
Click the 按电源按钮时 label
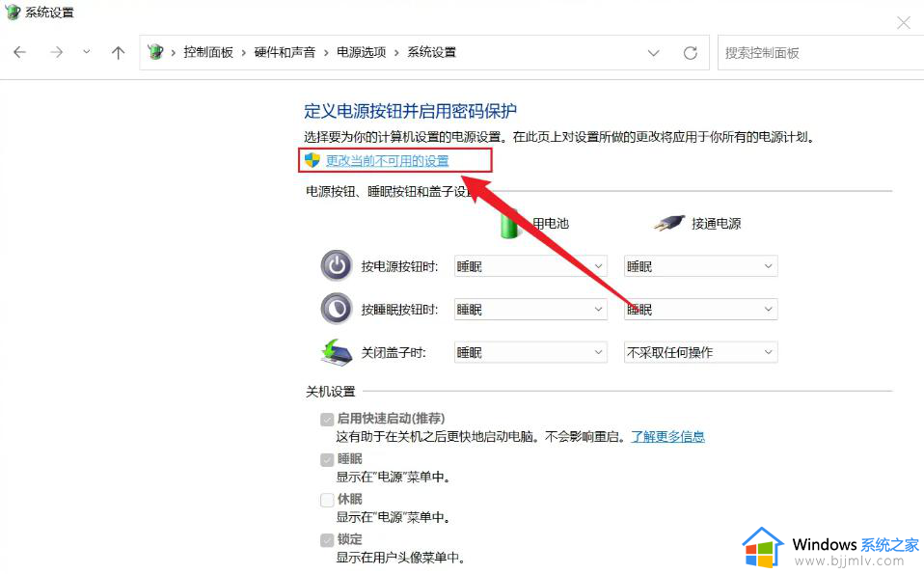click(x=399, y=266)
